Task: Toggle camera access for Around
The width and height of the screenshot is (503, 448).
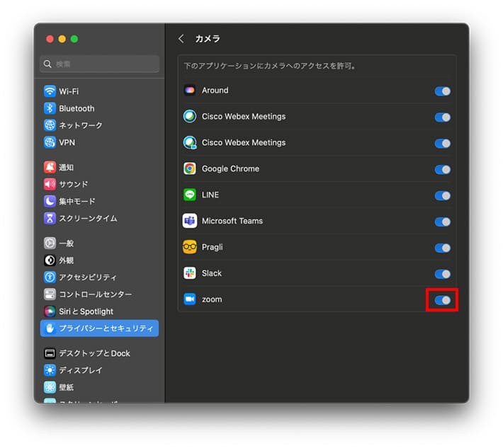Action: [442, 91]
